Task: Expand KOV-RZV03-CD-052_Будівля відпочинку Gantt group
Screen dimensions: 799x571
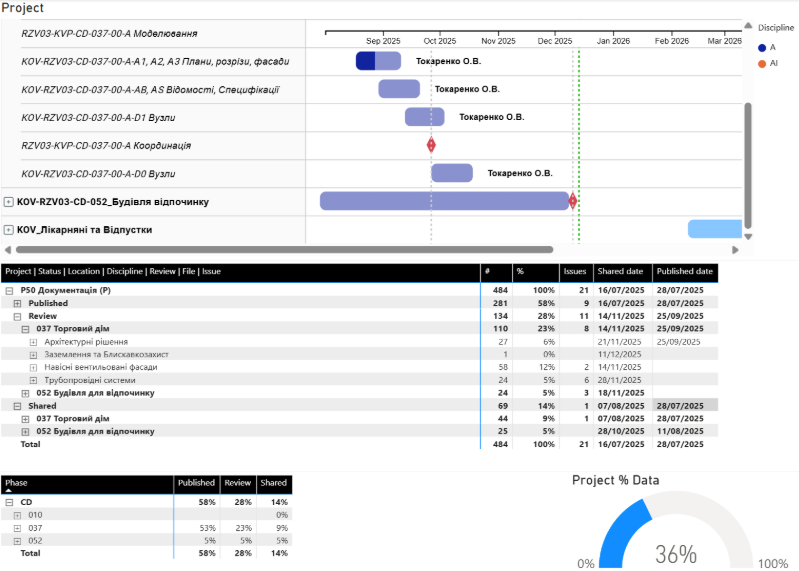Action: pyautogui.click(x=9, y=202)
